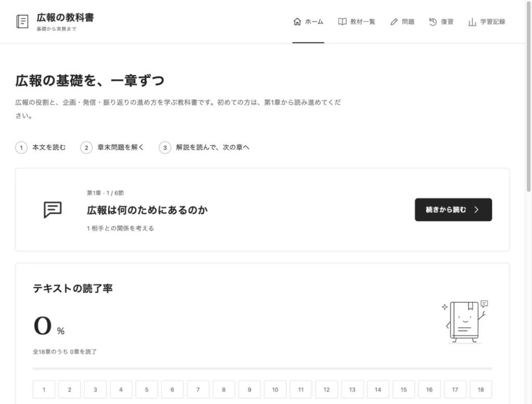532x404 pixels.
Task: Select chapter 13 box
Action: coord(352,389)
